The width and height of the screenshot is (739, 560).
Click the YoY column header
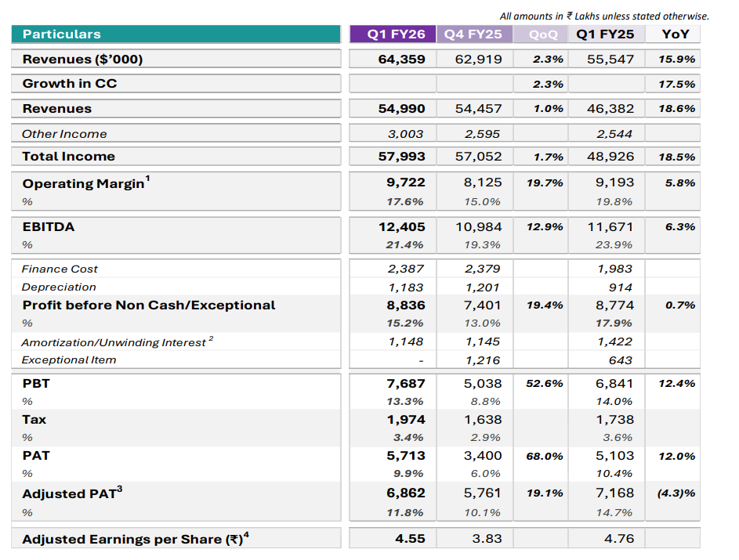[672, 34]
